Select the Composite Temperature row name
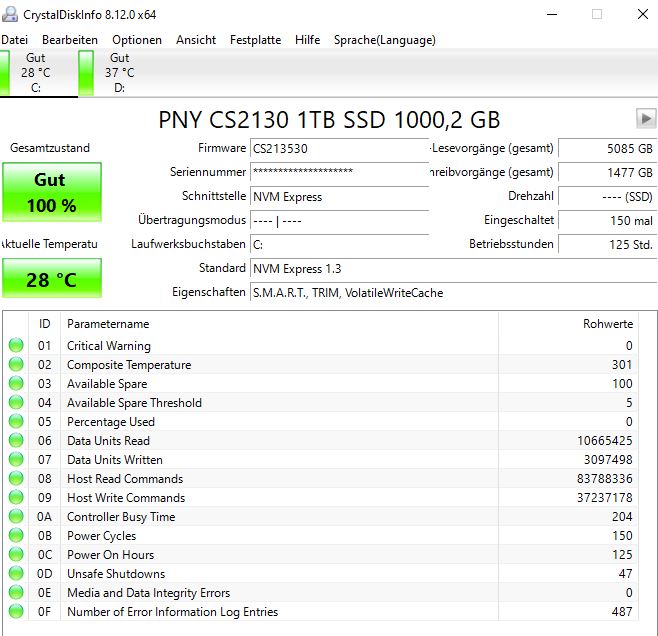 coord(129,365)
